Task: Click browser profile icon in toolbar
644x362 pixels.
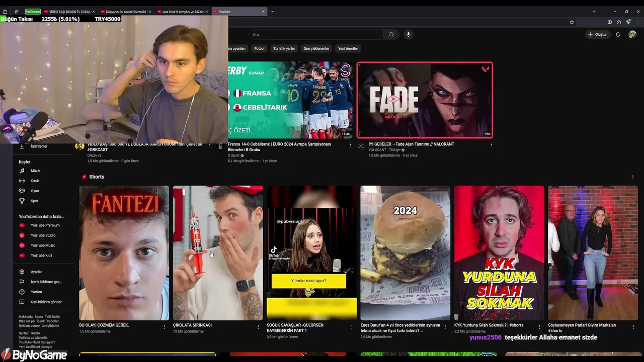Action: pyautogui.click(x=610, y=22)
